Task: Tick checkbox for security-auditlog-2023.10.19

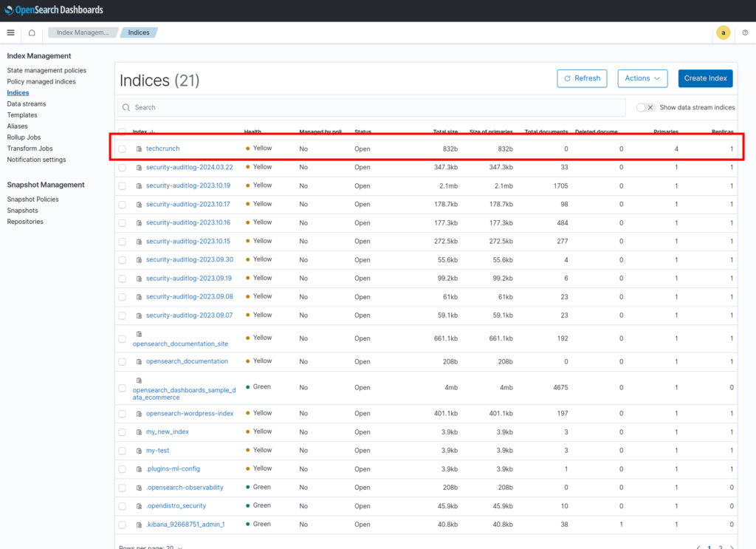Action: coord(123,185)
